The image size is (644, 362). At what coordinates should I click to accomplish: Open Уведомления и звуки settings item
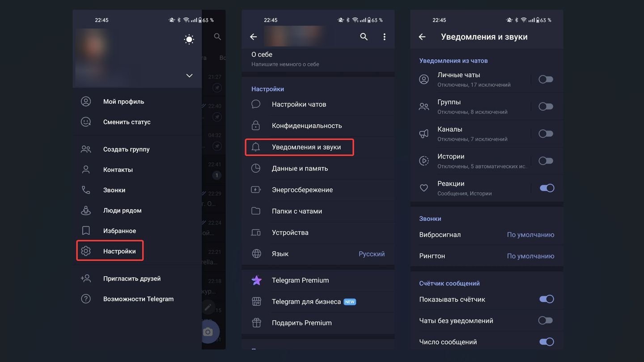click(318, 147)
